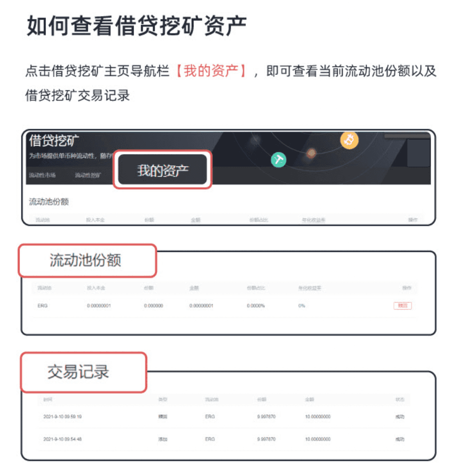Viewport: 455px width, 476px height.
Task: Switch to the 流动性挖矿 tab
Action: [88, 175]
